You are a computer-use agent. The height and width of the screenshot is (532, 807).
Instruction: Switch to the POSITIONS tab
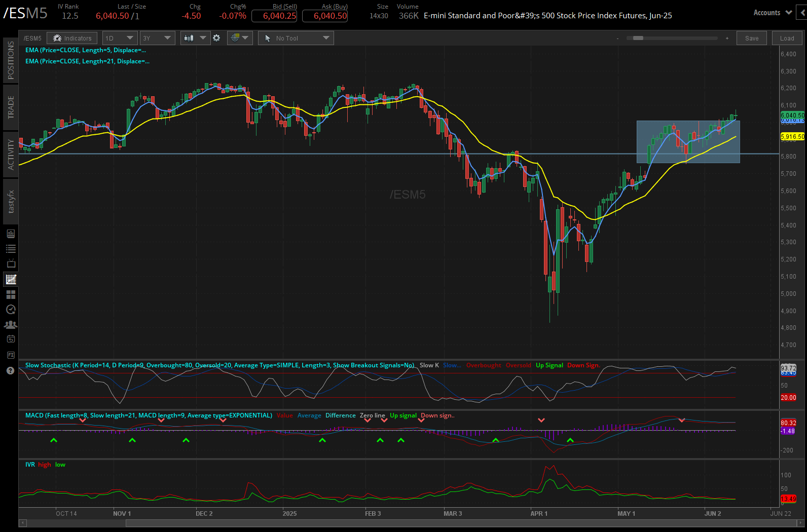tap(11, 60)
